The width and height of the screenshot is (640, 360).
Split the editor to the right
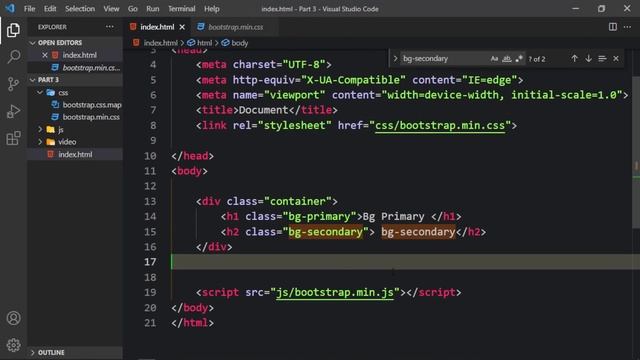613,27
